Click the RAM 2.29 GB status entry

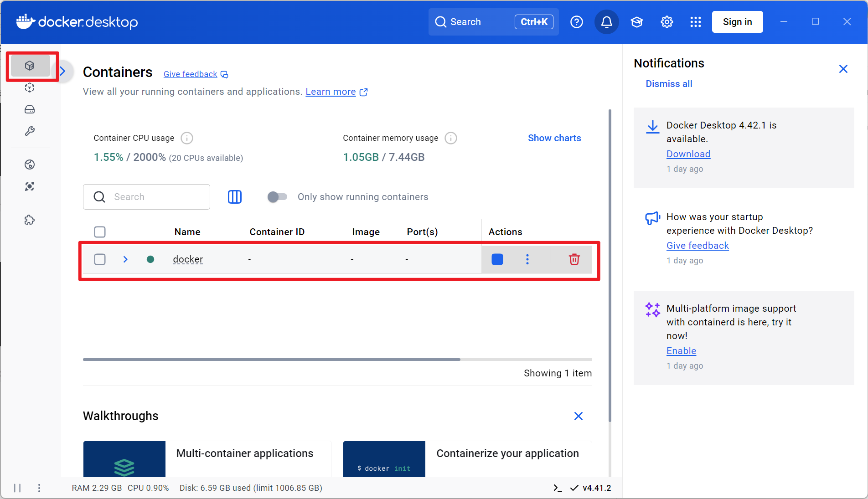point(97,488)
